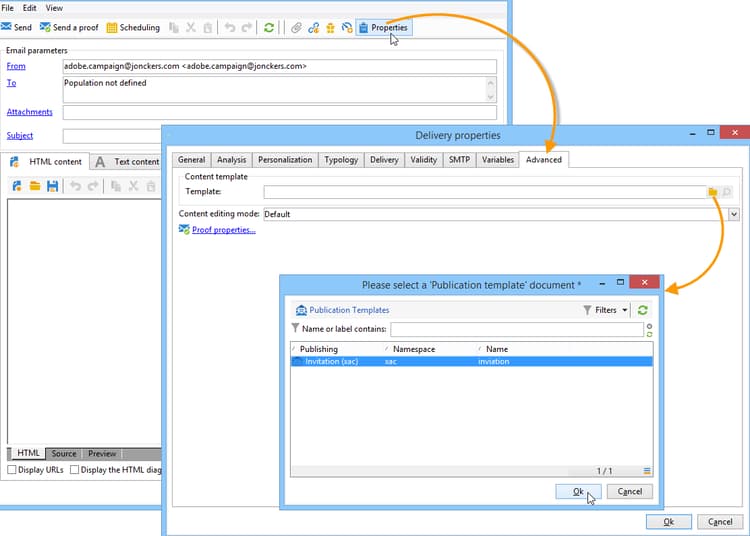Image resolution: width=750 pixels, height=536 pixels.
Task: Click the paperclip attachment icon
Action: pos(297,28)
